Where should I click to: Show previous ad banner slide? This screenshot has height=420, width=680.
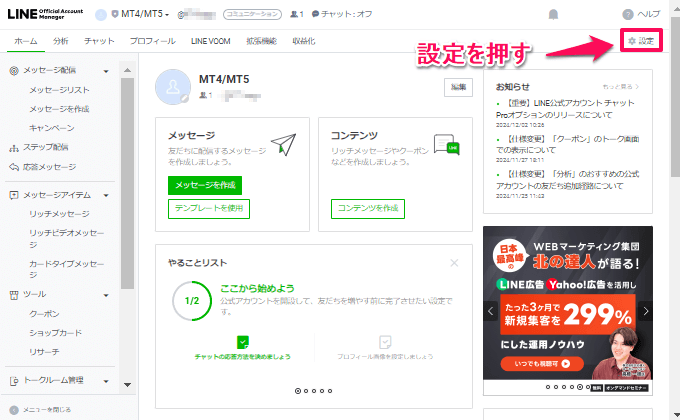pos(490,311)
